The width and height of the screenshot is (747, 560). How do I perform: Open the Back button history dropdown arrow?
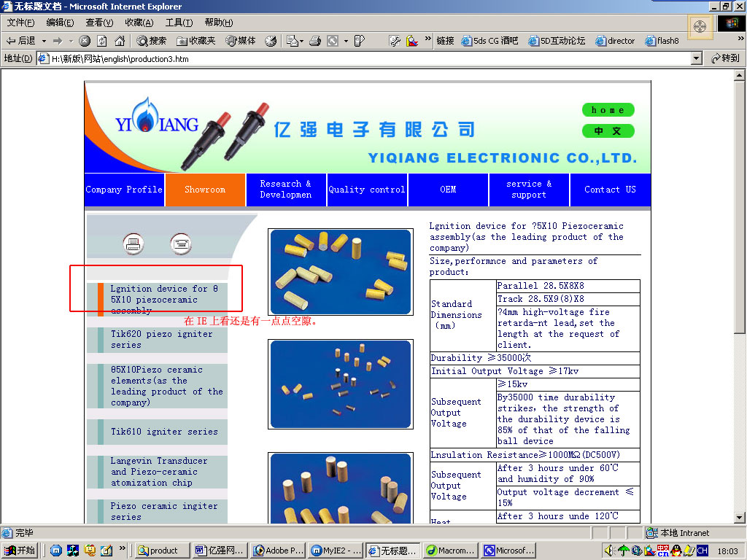coord(44,41)
